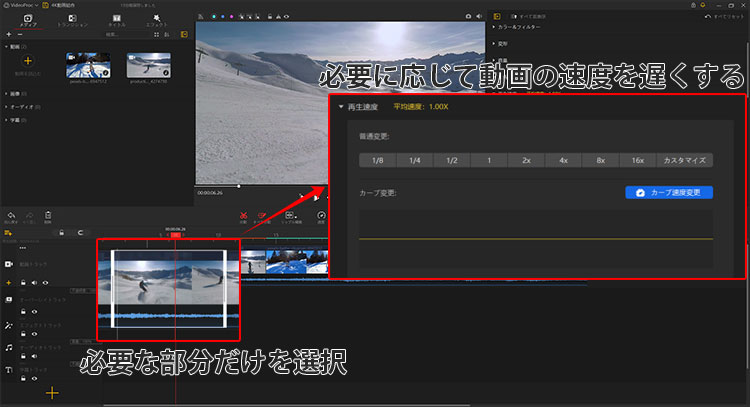The image size is (750, 407).
Task: Open the タイトル titles tab
Action: [116, 21]
